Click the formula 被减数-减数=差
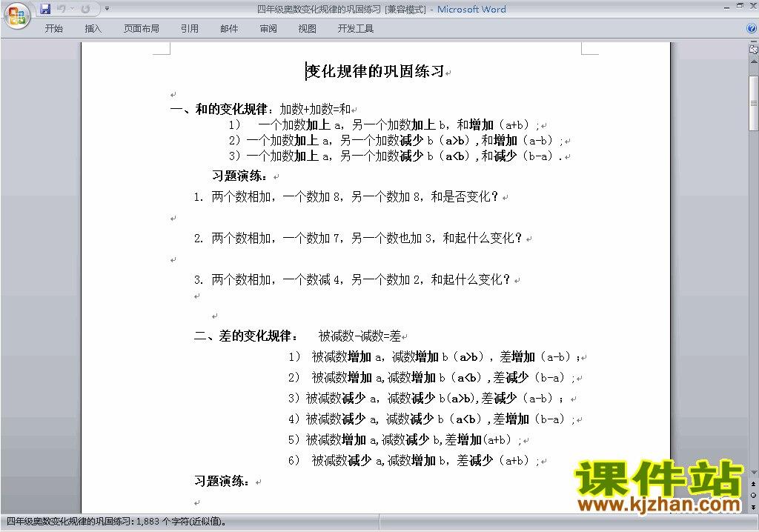Screen dimensions: 759x532 (x=359, y=336)
